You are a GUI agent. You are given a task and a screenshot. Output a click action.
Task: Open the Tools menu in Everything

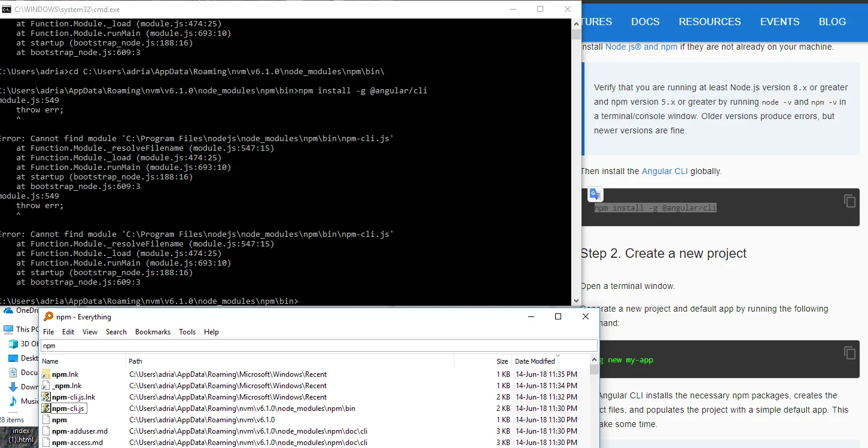click(187, 332)
